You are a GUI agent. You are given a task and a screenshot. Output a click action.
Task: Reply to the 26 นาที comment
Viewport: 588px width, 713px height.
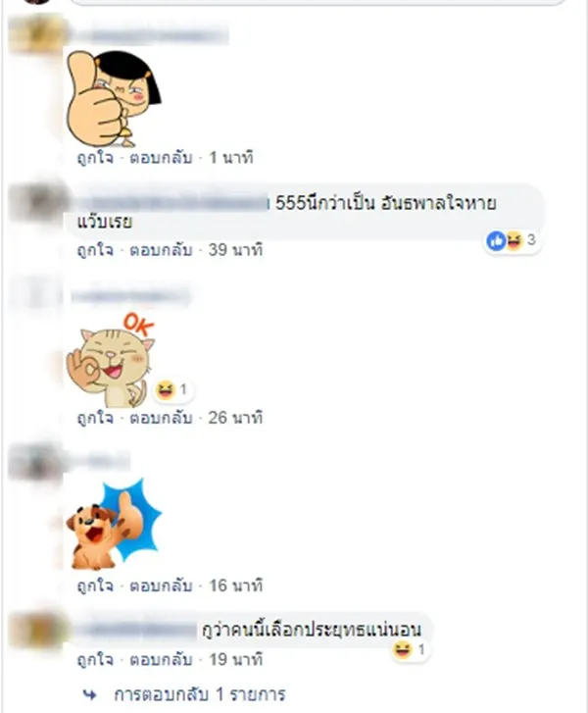(x=161, y=418)
